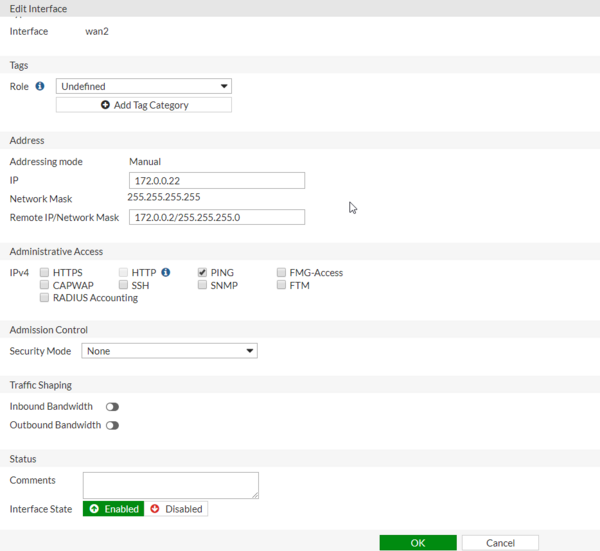Click OK to save interface
Viewport: 600px width, 551px height.
pos(418,542)
